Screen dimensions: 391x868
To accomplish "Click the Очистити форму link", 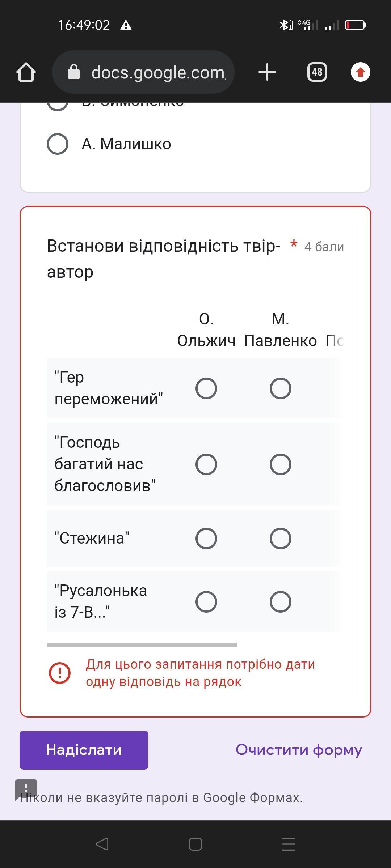I will [299, 750].
